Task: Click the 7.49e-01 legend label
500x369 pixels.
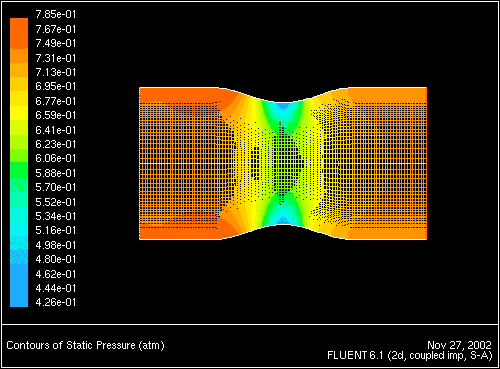Action: (x=56, y=43)
